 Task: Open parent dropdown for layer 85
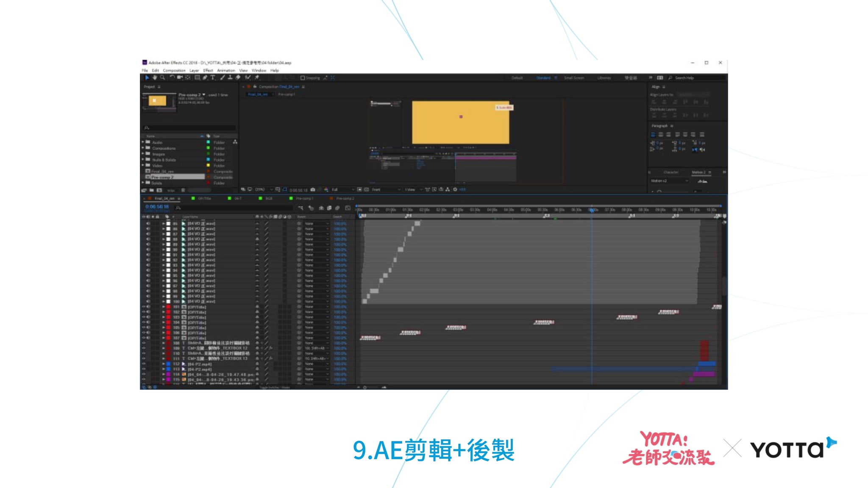pyautogui.click(x=317, y=223)
